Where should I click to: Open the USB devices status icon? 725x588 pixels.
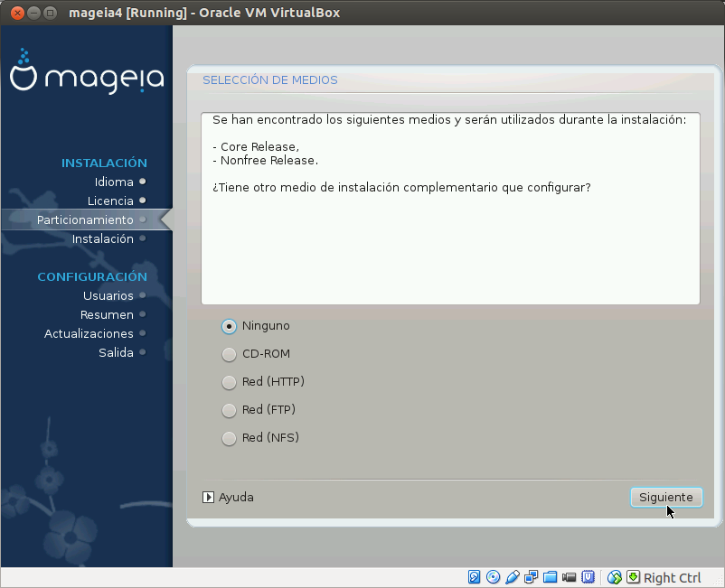pos(512,577)
